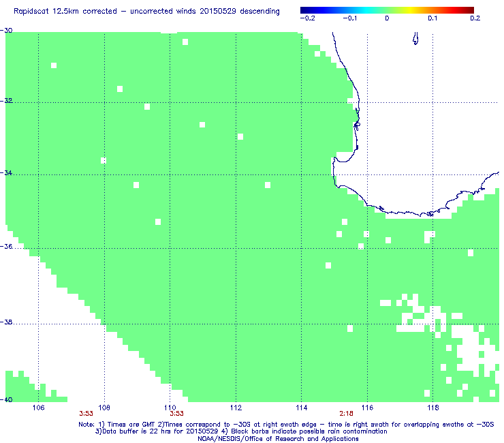504x443 pixels.
Task: Click the NOAA/NESDIS Office of Research credit
Action: click(x=278, y=439)
